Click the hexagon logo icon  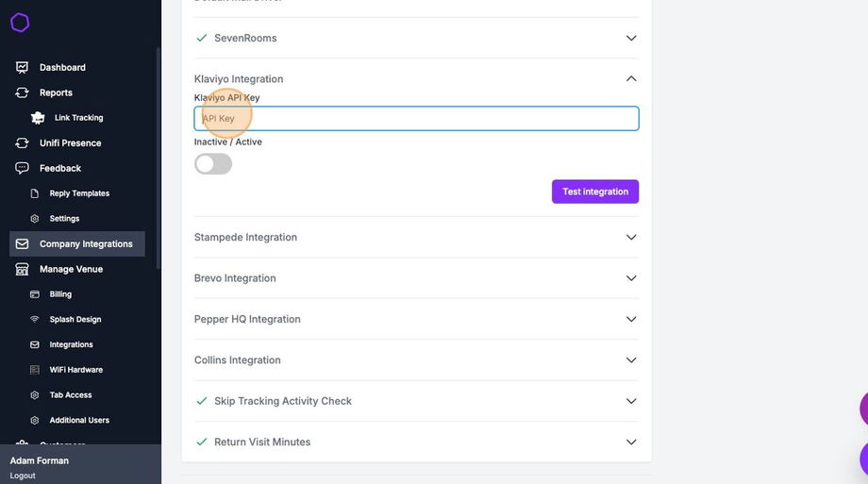(20, 23)
